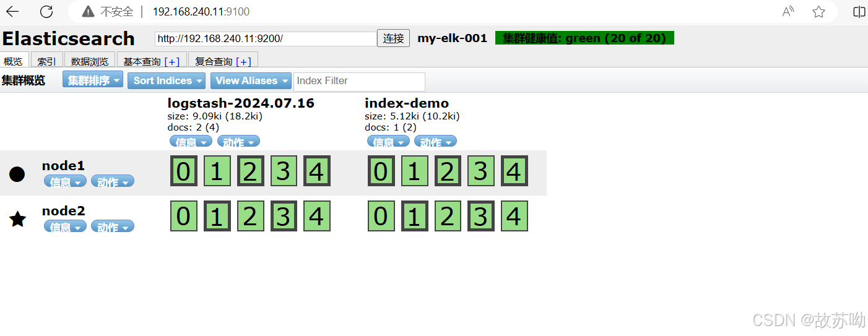Click the green cluster health status bar
This screenshot has height=336, width=868.
tap(584, 38)
